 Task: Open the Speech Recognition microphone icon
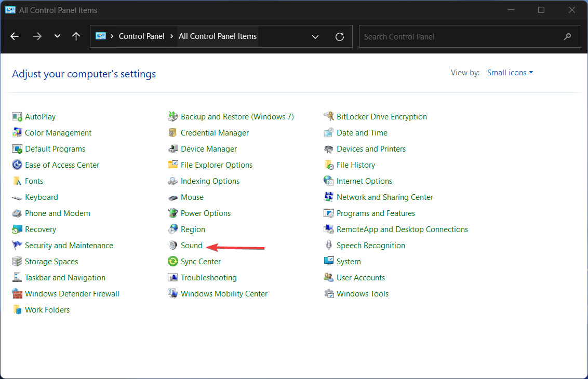tap(329, 246)
